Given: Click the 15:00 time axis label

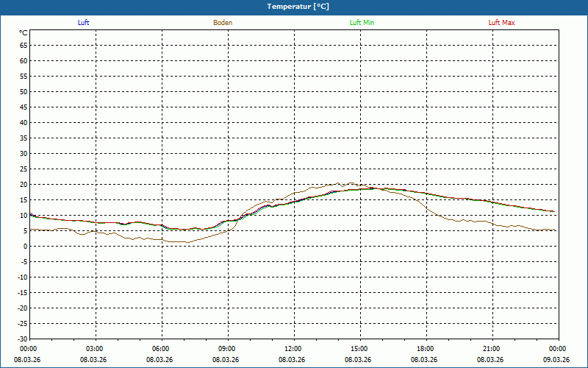Looking at the screenshot, I should tap(359, 349).
